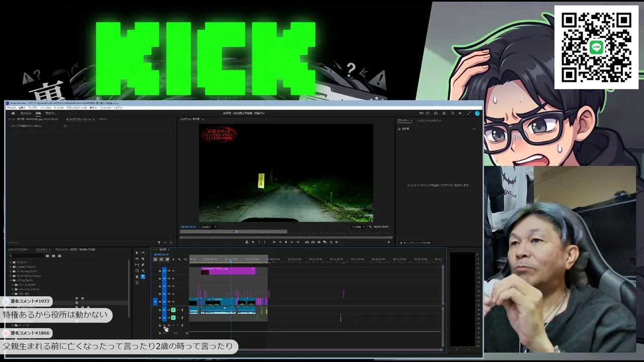Screen dimensions: 644x362
Task: Click the Mark In transport button
Action: [x=259, y=242]
